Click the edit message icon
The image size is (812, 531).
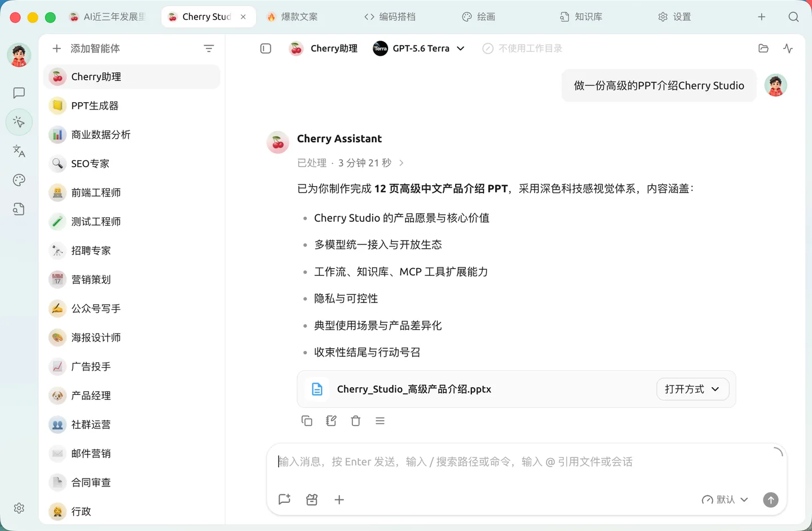click(331, 421)
